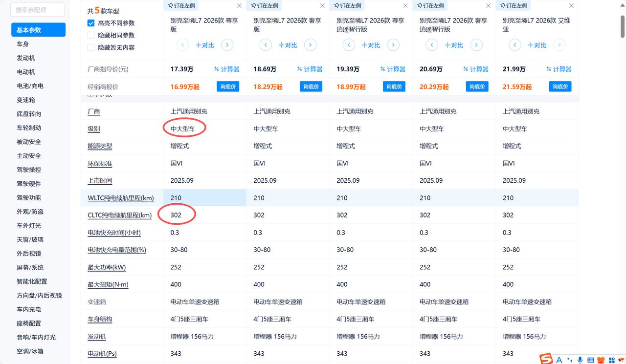Add the 19.39万 model to 对比

point(371,45)
